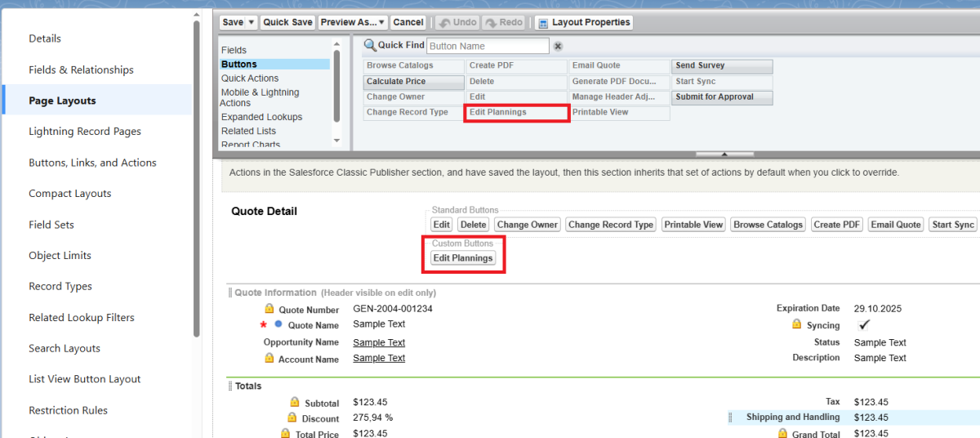980x438 pixels.
Task: Click the Quick Save button
Action: [287, 23]
